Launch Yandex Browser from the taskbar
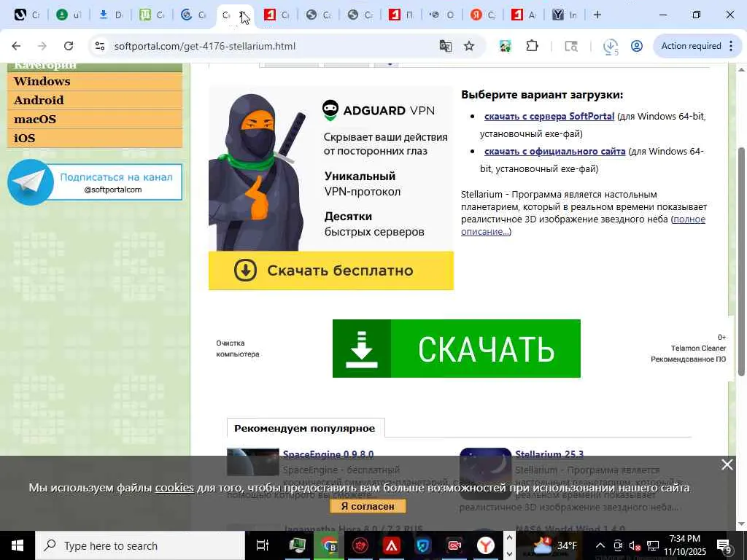747x560 pixels. tap(485, 545)
